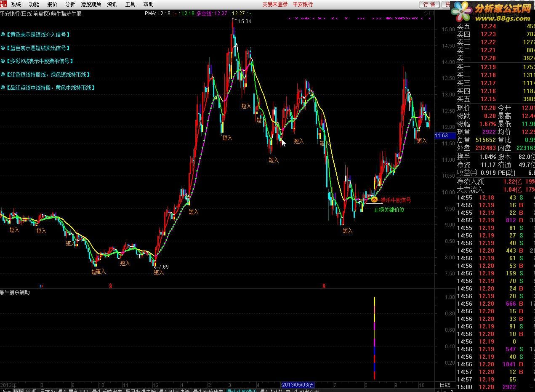
Task: Click the 收益(二) 0.919 value
Action: (x=488, y=173)
